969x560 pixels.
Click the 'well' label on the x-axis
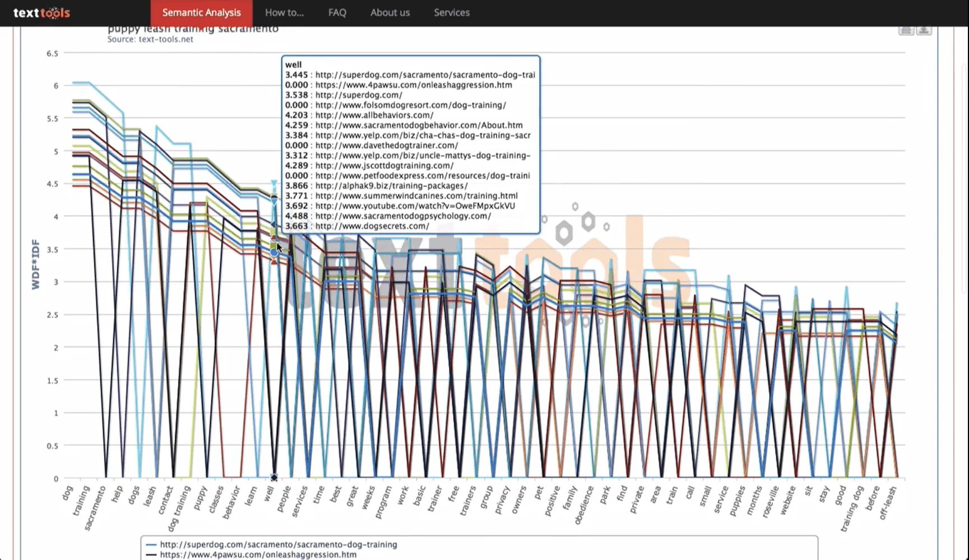(x=270, y=494)
